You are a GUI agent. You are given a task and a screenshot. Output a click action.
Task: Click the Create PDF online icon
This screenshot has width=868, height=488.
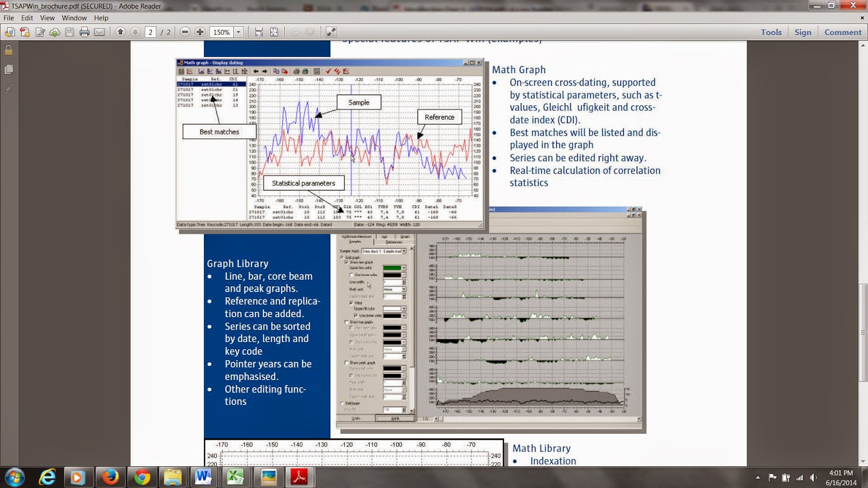pos(25,33)
